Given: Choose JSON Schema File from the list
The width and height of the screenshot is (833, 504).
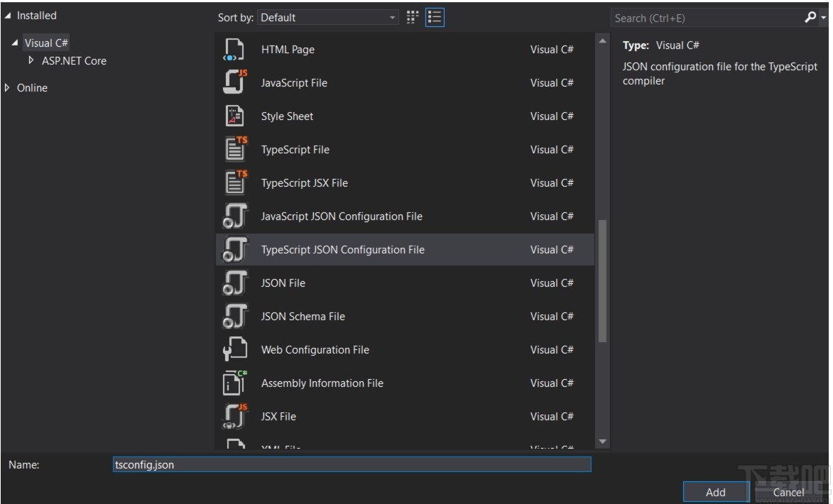Looking at the screenshot, I should click(x=303, y=317).
